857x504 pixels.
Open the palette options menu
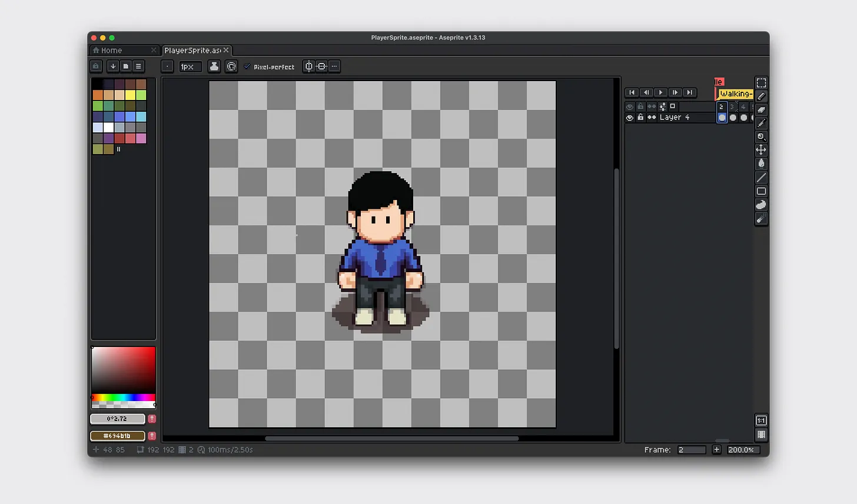point(137,66)
